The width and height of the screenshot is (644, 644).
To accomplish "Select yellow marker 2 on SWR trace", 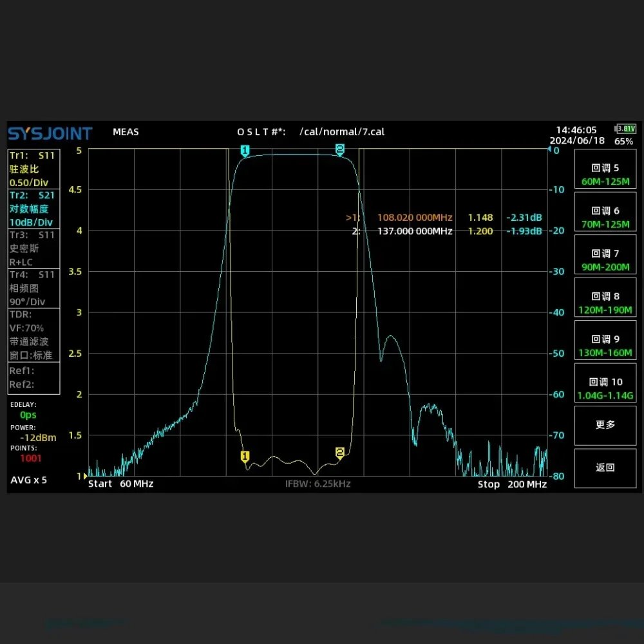I will tap(340, 453).
